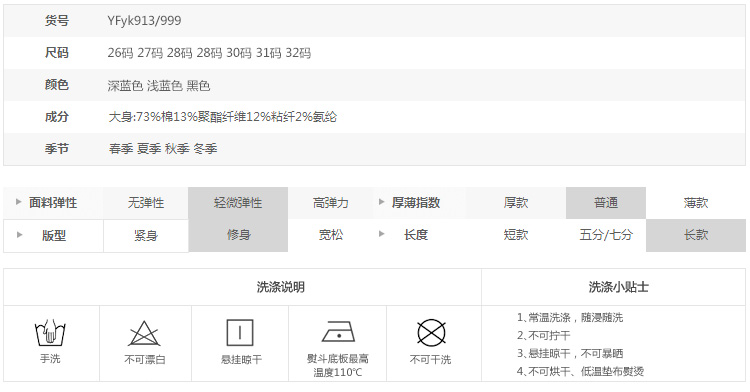Screen dimensions: 750x392
Task: Click the size list starting with 26码
Action: 209,53
